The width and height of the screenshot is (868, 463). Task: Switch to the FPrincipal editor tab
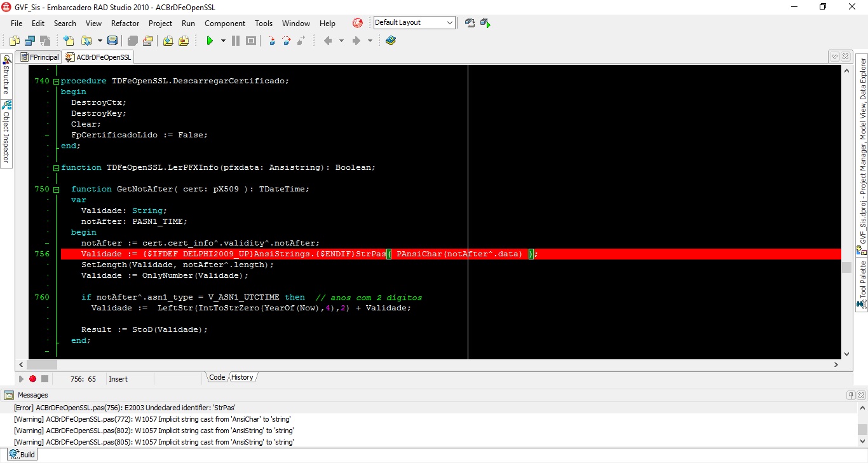click(x=40, y=57)
